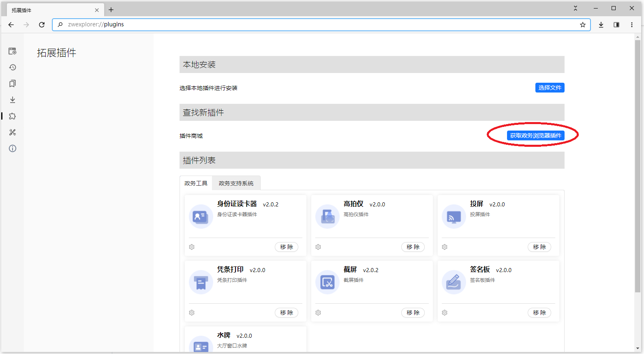Open the info about icon in sidebar
This screenshot has width=644, height=354.
pos(13,148)
